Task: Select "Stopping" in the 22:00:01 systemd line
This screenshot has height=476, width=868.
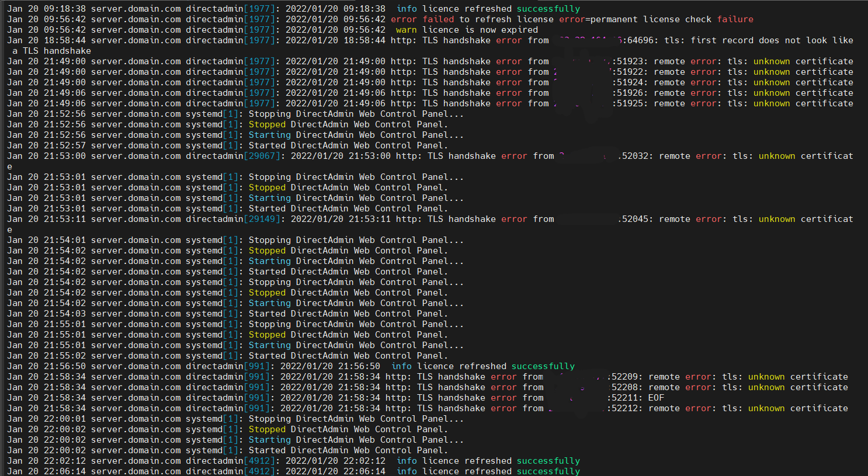Action: 269,419
